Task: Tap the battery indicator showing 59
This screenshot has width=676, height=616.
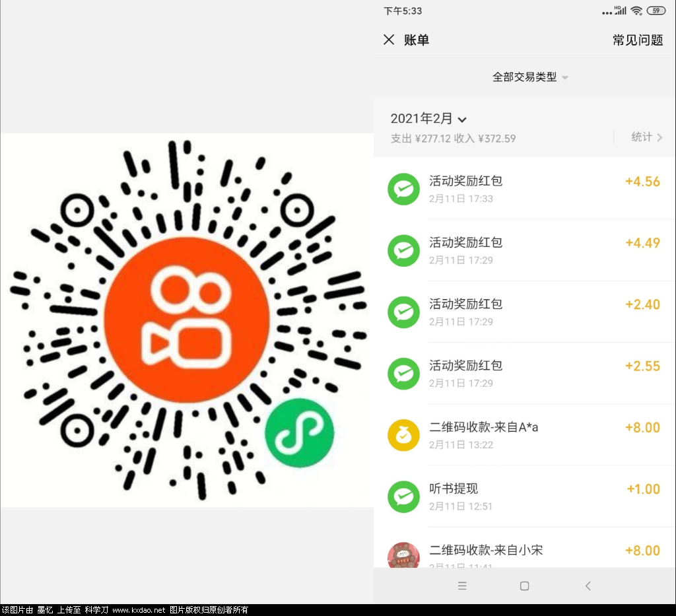Action: tap(656, 11)
